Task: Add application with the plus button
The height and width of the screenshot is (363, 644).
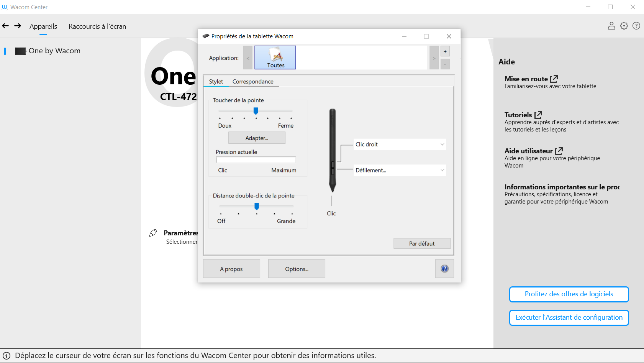Action: point(445,51)
